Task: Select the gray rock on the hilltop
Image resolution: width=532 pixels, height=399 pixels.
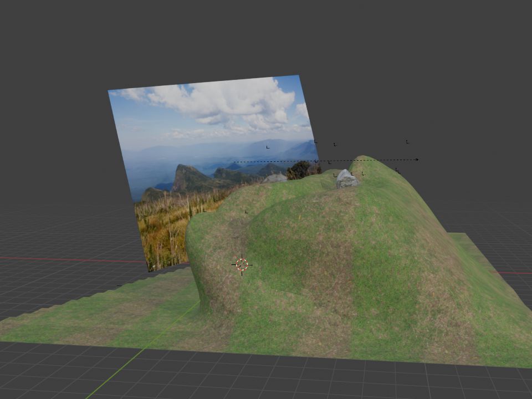Action: pos(347,179)
